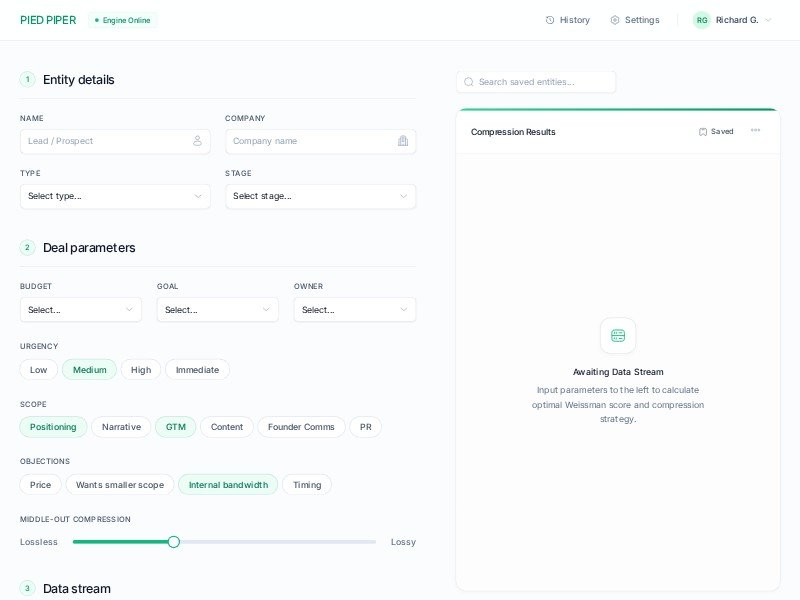Deselect the Internal bandwidth objection

pyautogui.click(x=228, y=485)
